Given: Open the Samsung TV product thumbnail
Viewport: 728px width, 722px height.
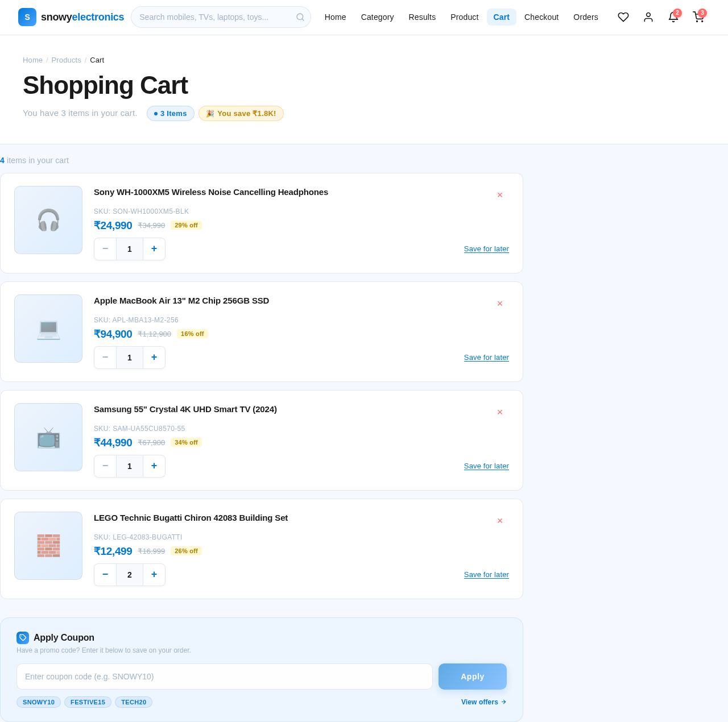Looking at the screenshot, I should pyautogui.click(x=48, y=437).
